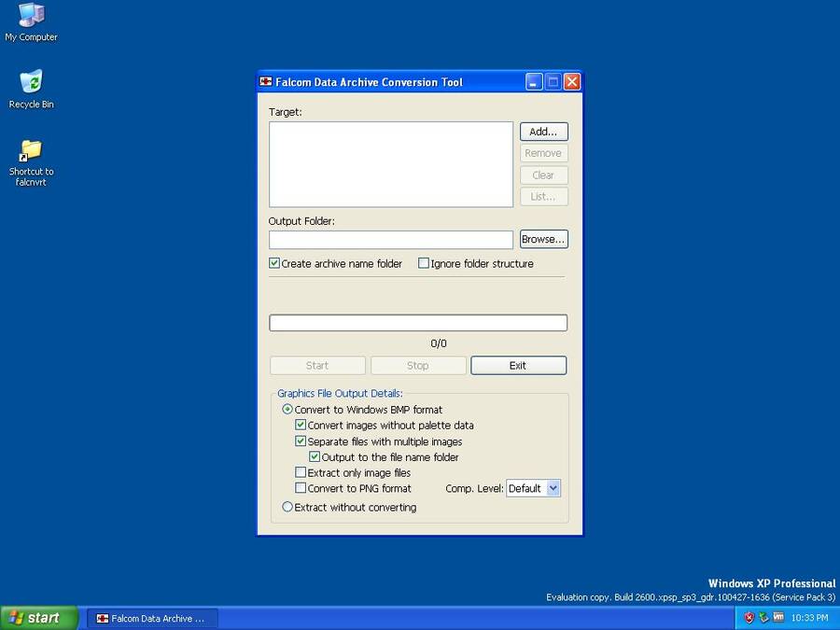Image resolution: width=840 pixels, height=630 pixels.
Task: Click the title bar app icon
Action: point(266,82)
